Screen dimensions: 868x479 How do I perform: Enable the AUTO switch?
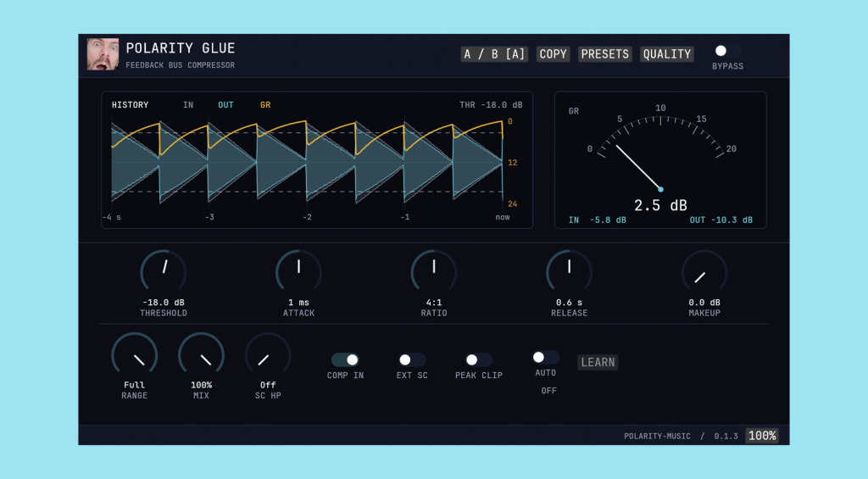[545, 358]
